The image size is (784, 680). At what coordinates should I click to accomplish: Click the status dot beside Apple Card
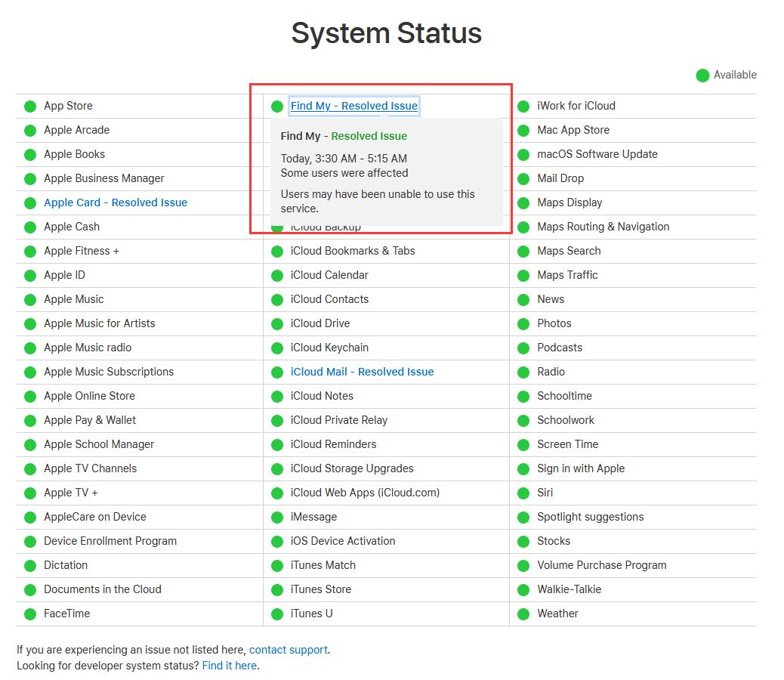pyautogui.click(x=30, y=203)
